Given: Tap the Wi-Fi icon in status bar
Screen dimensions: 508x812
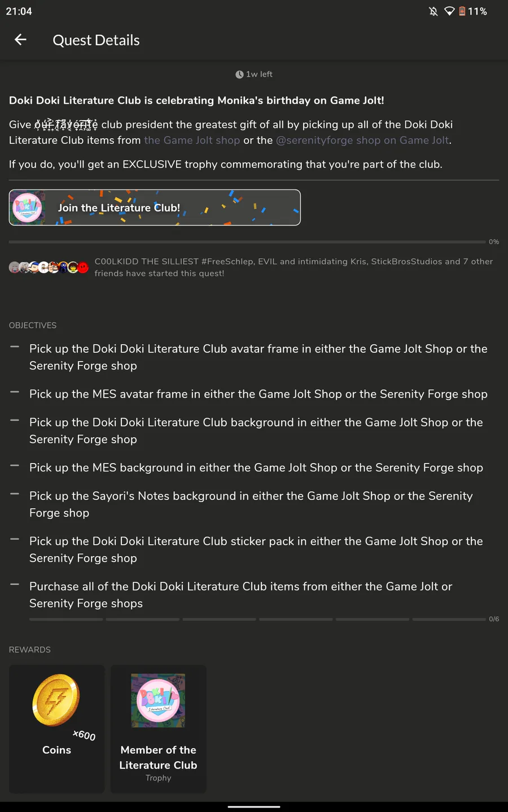Looking at the screenshot, I should [449, 11].
